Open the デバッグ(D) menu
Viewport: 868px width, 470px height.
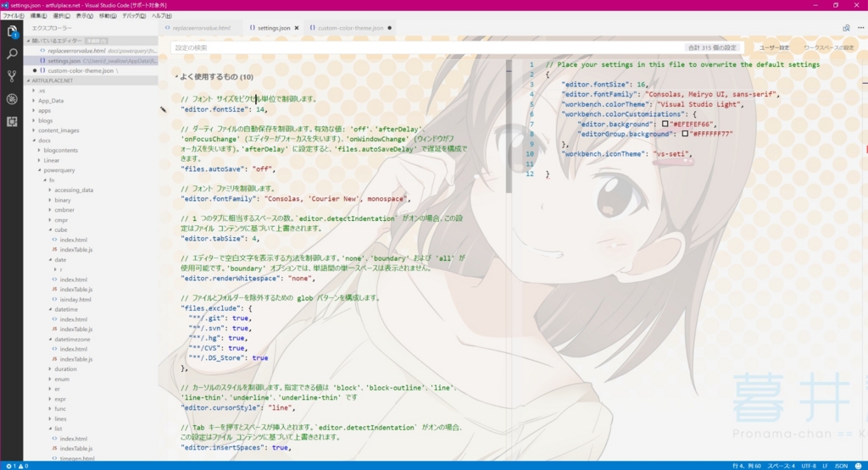[x=134, y=15]
